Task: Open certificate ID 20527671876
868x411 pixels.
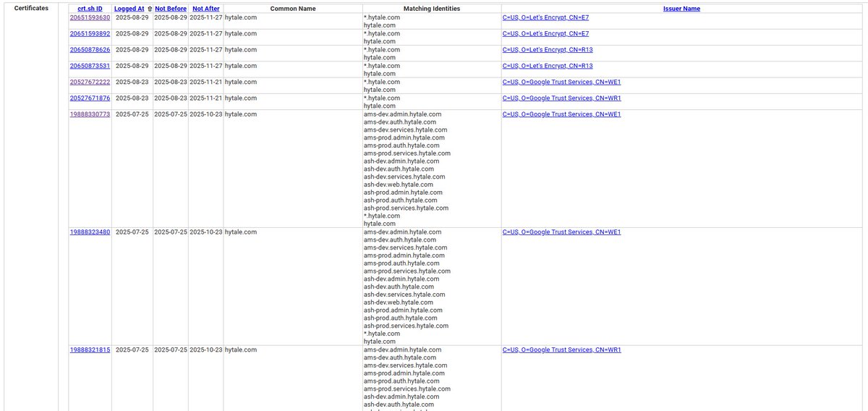Action: (90, 98)
